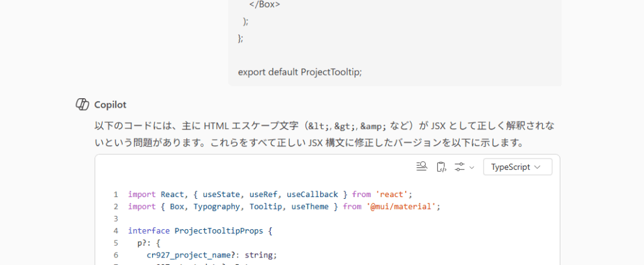Expand the chevron beside the sliders icon
Viewport: 644px width, 265px height.
pyautogui.click(x=472, y=167)
